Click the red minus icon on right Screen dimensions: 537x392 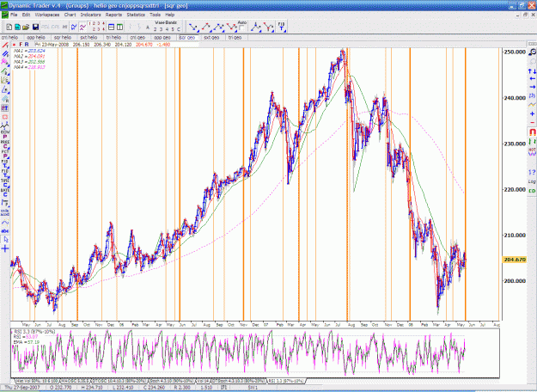[x=532, y=122]
